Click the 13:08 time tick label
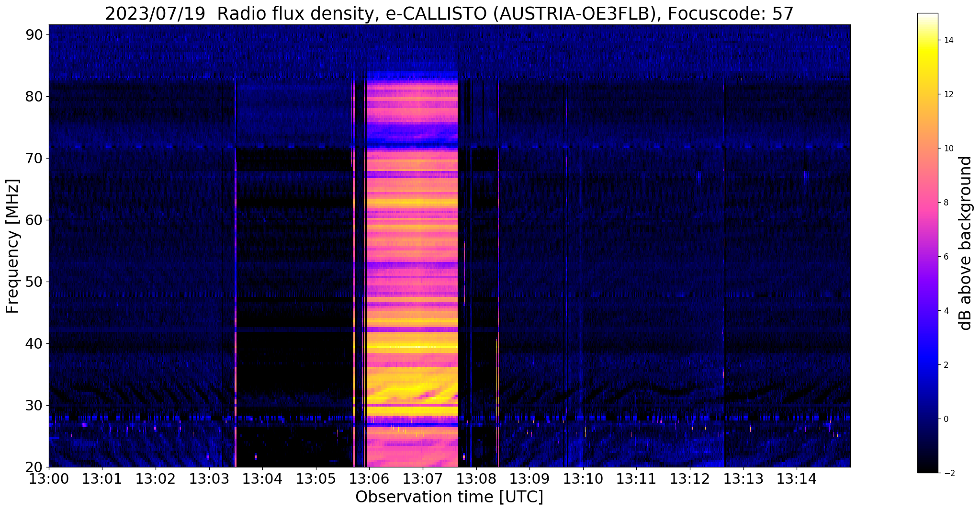 point(476,478)
